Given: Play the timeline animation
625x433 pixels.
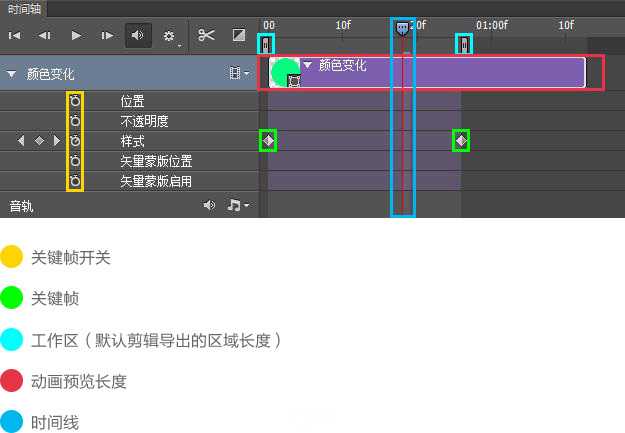Looking at the screenshot, I should 76,36.
